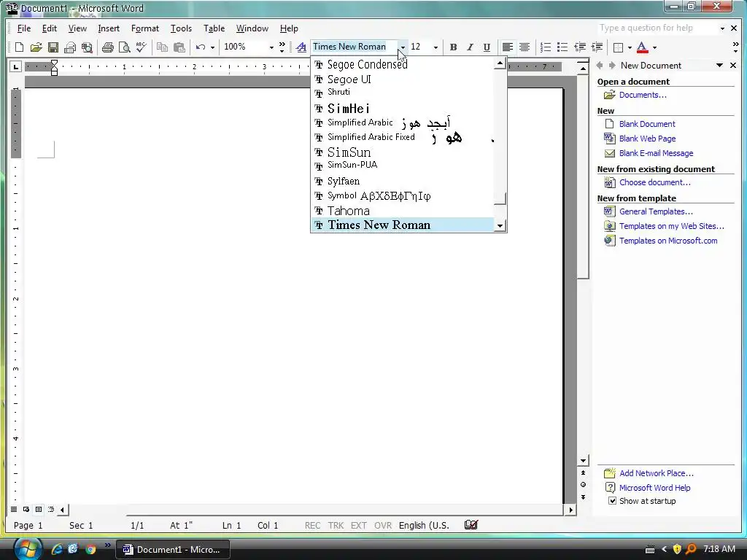747x560 pixels.
Task: Open the font color dropdown arrow
Action: pyautogui.click(x=654, y=47)
